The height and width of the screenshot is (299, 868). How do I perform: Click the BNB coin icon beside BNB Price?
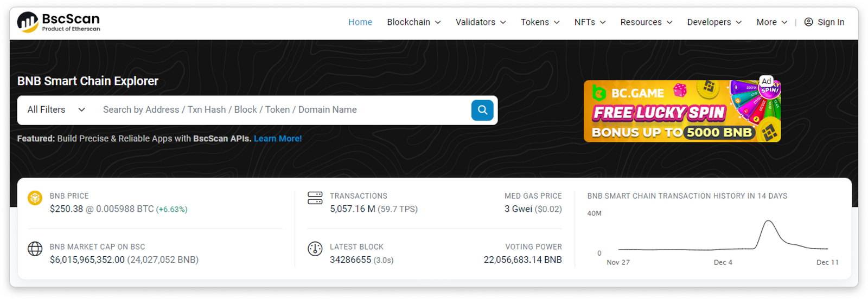pos(35,198)
